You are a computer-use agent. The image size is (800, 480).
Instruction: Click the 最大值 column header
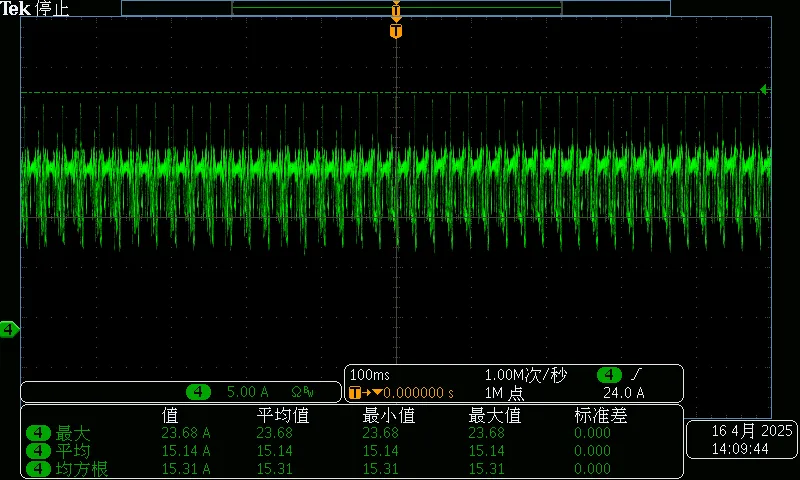tap(494, 415)
